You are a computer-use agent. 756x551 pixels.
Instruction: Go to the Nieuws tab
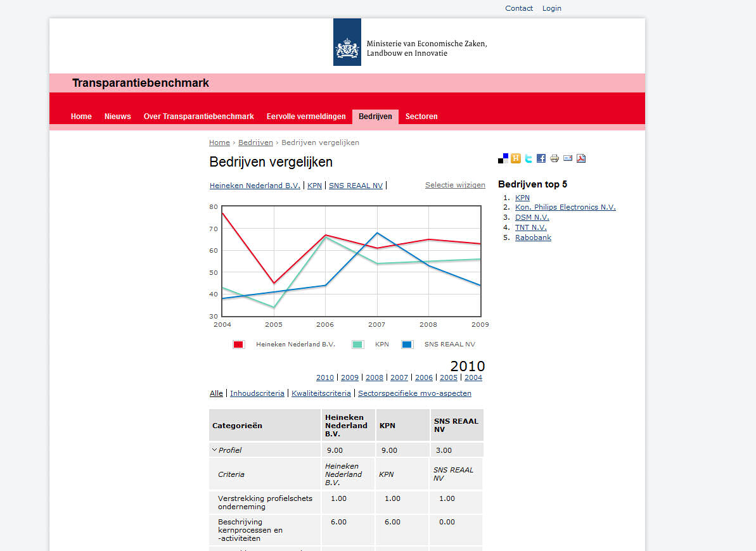tap(118, 116)
